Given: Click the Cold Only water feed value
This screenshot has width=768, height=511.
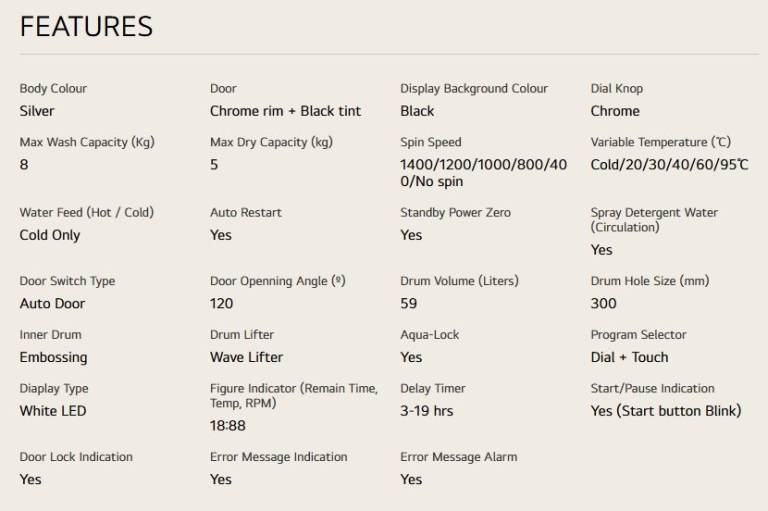Looking at the screenshot, I should pos(50,235).
